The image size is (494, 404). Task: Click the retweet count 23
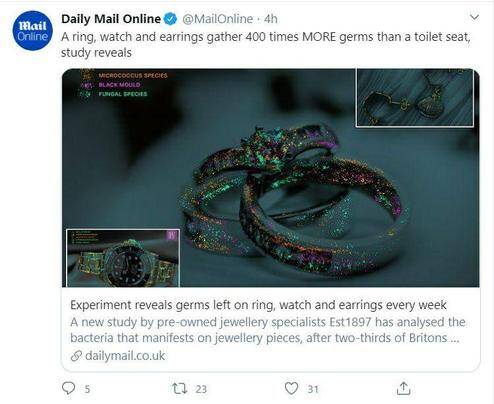pos(201,389)
